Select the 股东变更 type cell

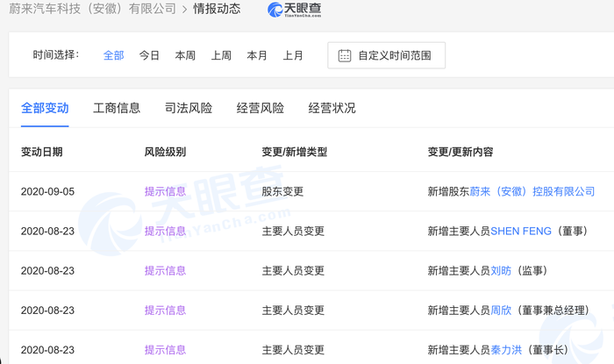[282, 191]
